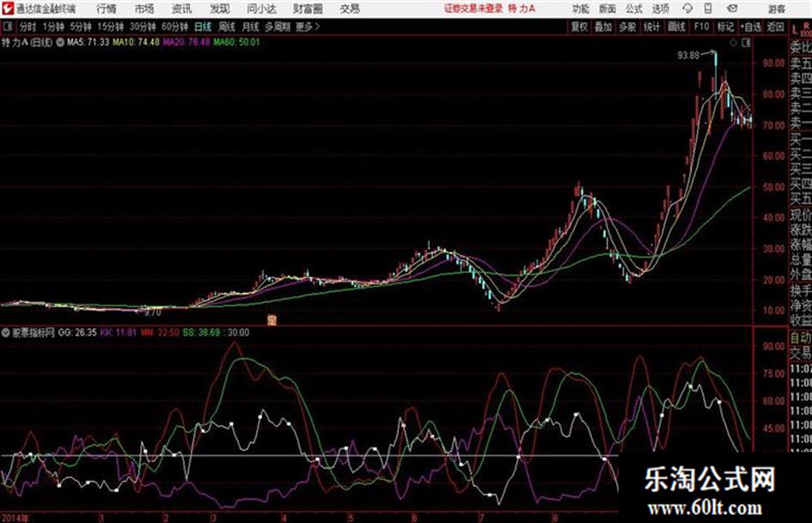Add stock via the 自选 button
This screenshot has height=523, width=812.
[x=751, y=27]
